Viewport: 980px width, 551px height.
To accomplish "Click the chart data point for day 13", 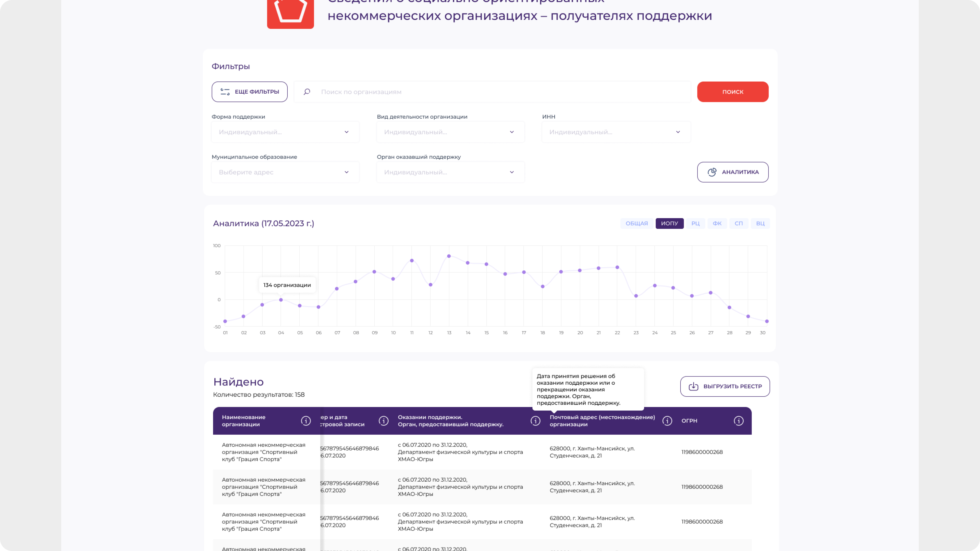I will [449, 256].
